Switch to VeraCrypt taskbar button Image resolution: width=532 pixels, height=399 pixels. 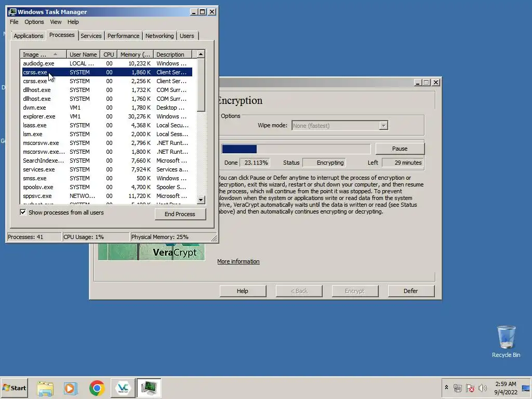(123, 388)
